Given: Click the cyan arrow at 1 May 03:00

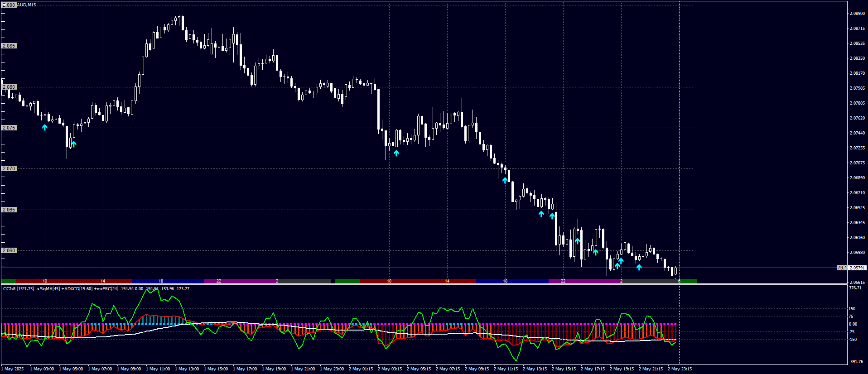Looking at the screenshot, I should click(x=45, y=127).
